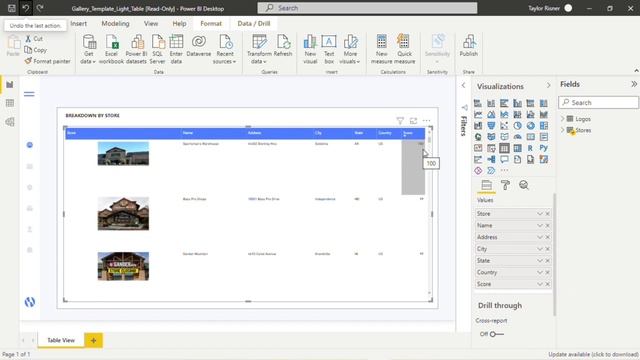Open the Data / Drill tab
The image size is (640, 360).
coord(254,24)
